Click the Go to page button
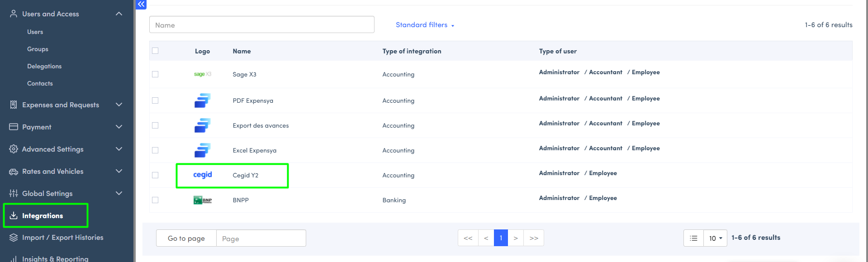This screenshot has width=868, height=262. [x=186, y=238]
